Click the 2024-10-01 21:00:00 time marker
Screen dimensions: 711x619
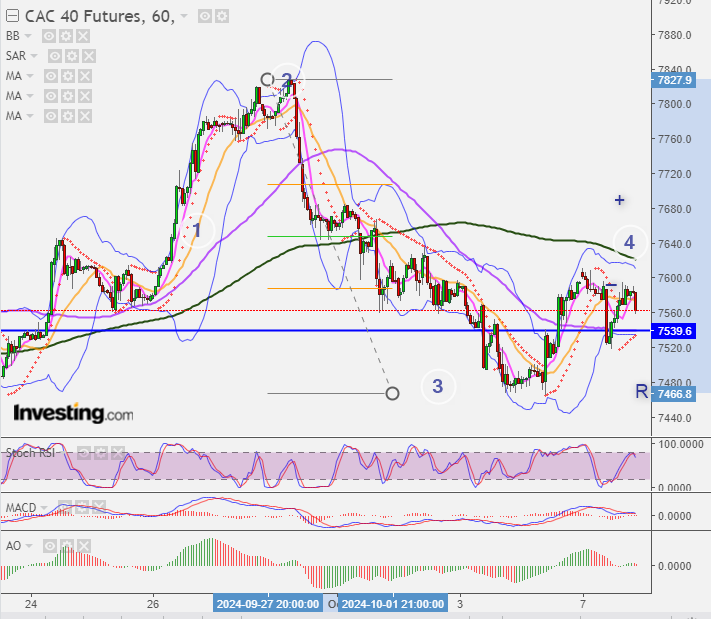tap(393, 604)
